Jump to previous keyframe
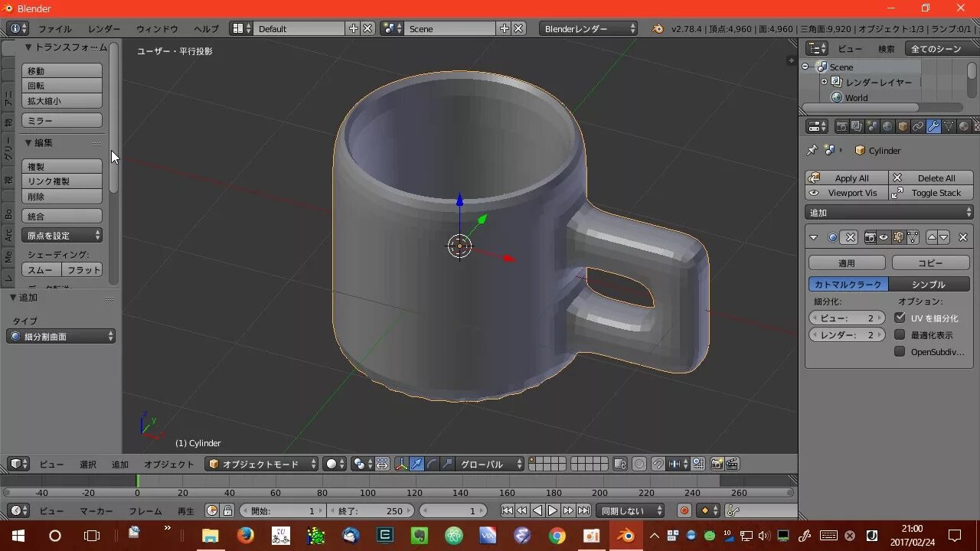 coord(522,510)
